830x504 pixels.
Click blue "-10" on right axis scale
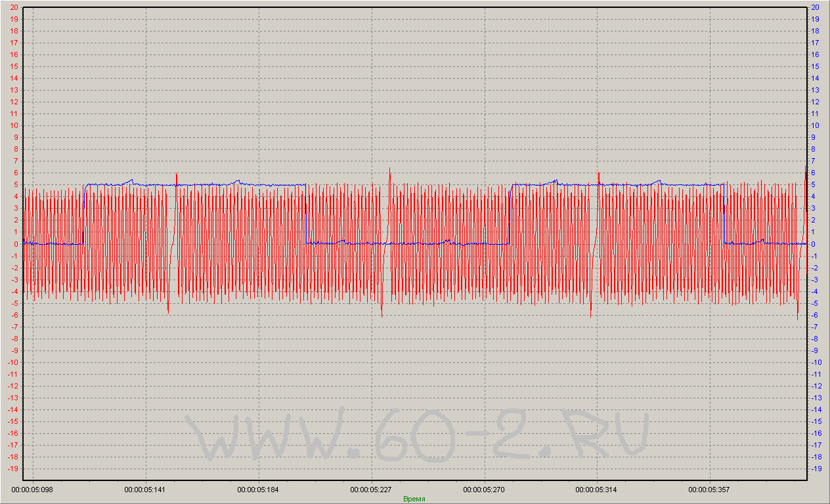pos(817,362)
